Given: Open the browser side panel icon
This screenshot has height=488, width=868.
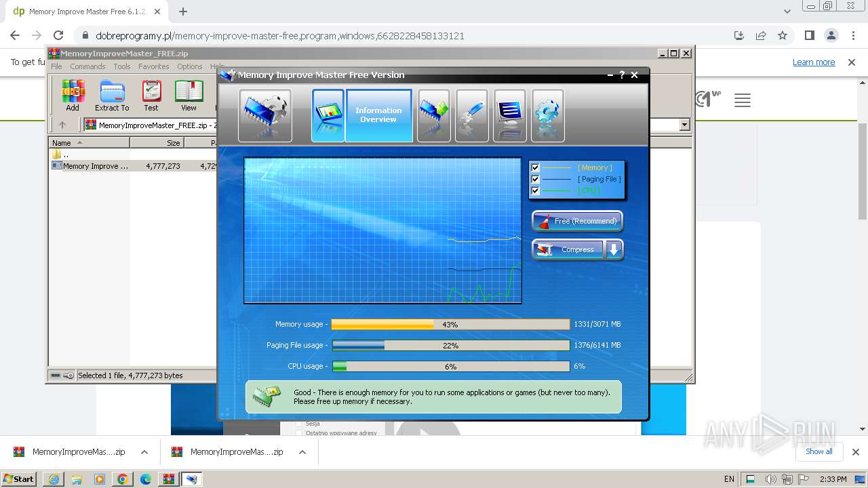Looking at the screenshot, I should 810,35.
